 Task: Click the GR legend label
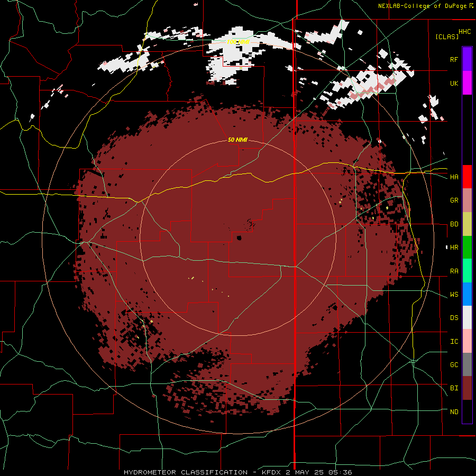pos(454,200)
